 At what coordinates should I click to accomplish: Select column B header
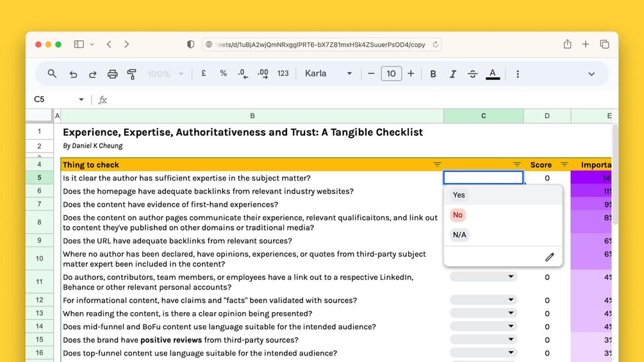click(252, 116)
